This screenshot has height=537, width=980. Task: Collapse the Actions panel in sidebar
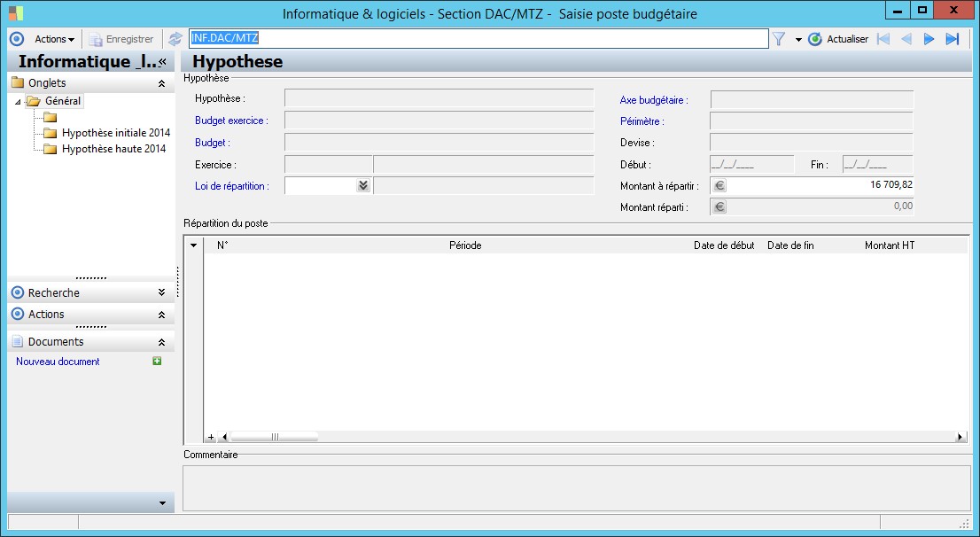[161, 315]
